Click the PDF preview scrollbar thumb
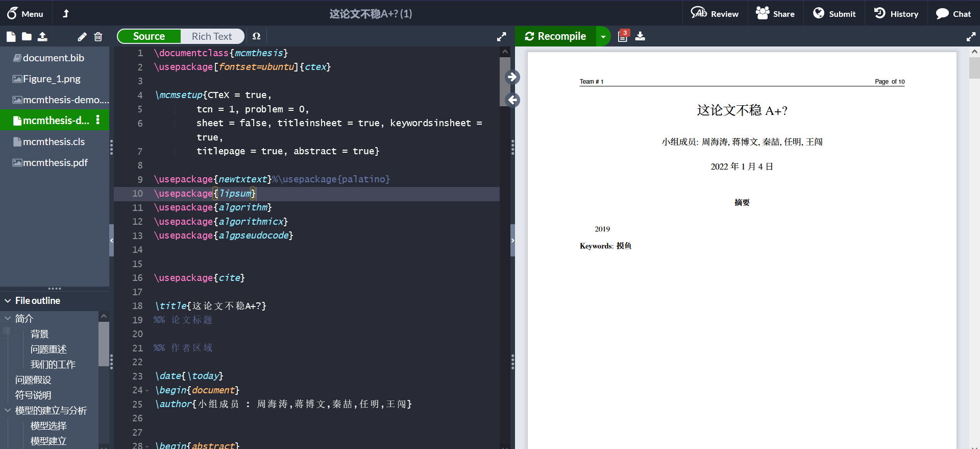The height and width of the screenshot is (449, 980). (974, 67)
